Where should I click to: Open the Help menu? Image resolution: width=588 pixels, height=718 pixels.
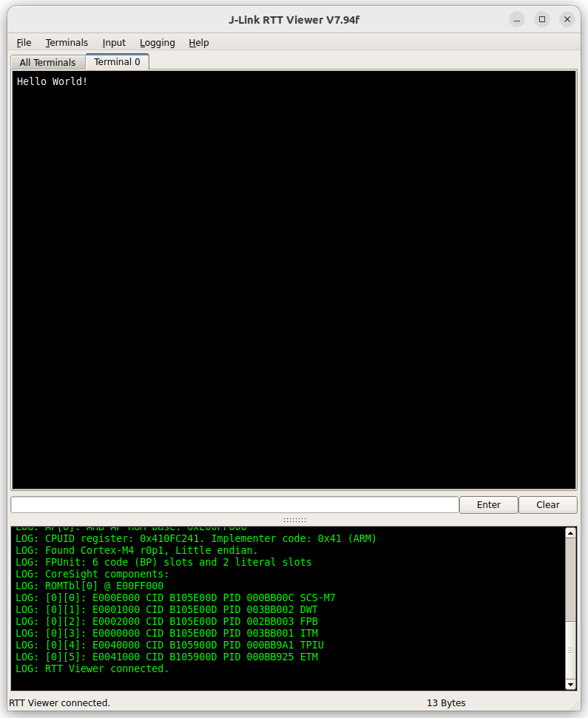(199, 43)
